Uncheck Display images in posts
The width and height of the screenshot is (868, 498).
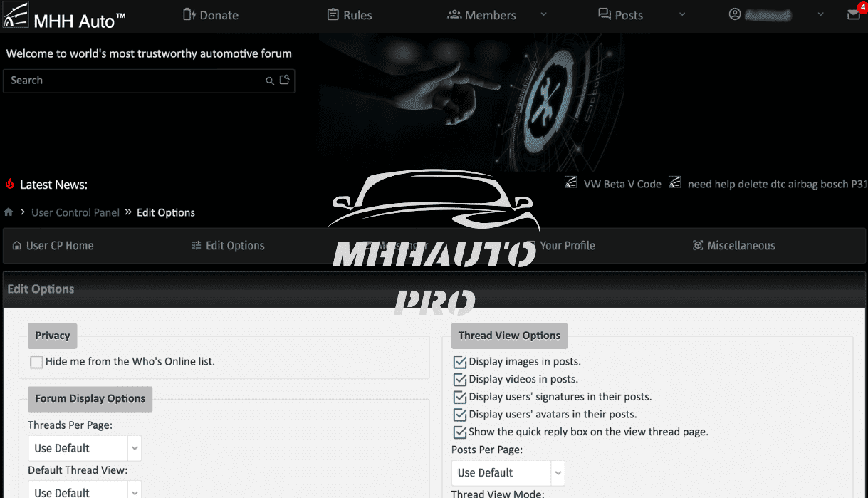[459, 362]
